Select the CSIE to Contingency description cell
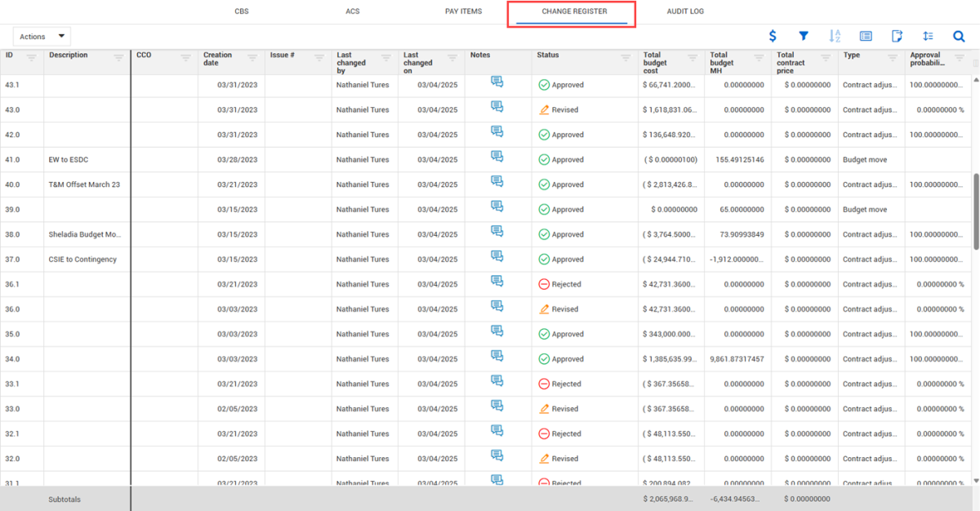 point(82,260)
